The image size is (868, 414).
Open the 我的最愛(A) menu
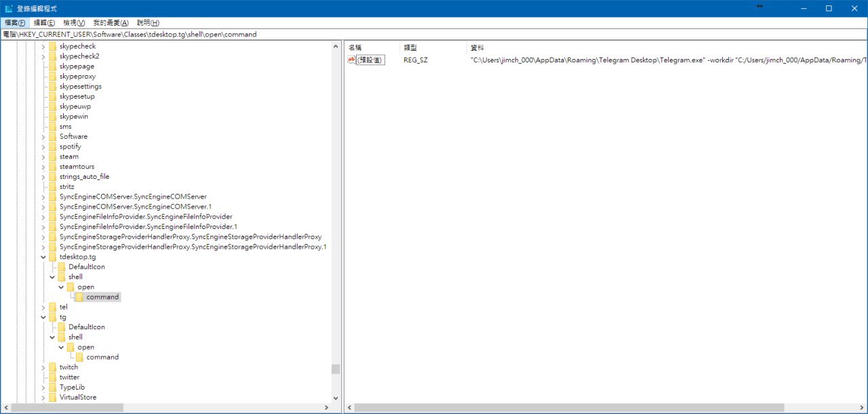pyautogui.click(x=111, y=23)
